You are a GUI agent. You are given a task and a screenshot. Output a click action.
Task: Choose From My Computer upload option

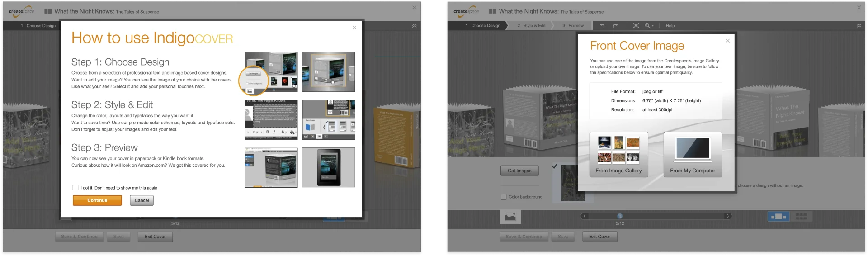point(693,155)
